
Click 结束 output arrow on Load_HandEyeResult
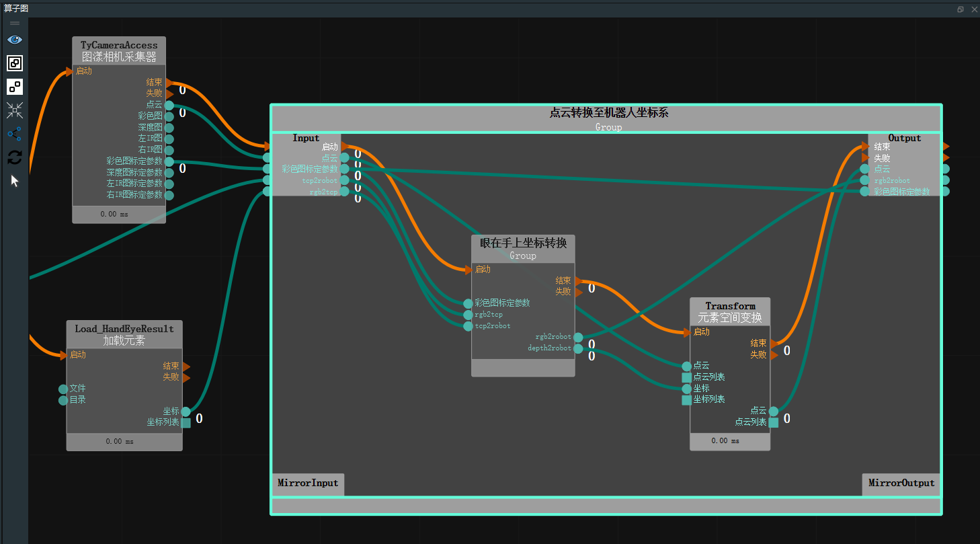pyautogui.click(x=186, y=366)
